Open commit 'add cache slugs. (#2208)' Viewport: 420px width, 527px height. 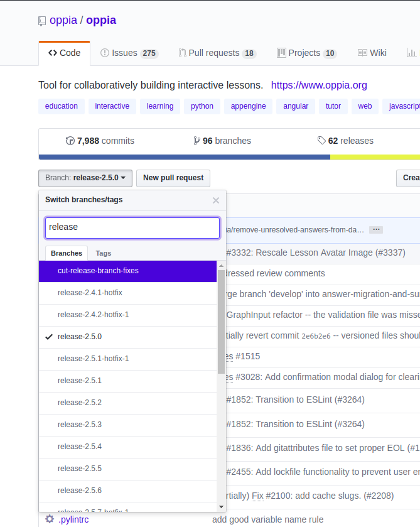tap(310, 496)
